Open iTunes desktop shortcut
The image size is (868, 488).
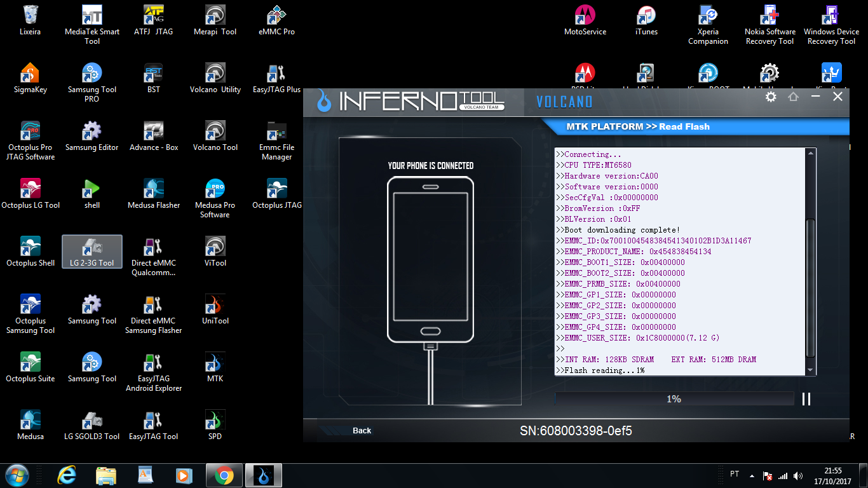(646, 20)
